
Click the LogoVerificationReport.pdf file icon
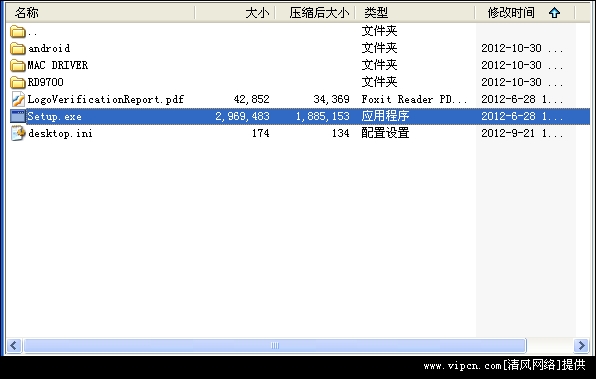point(18,100)
